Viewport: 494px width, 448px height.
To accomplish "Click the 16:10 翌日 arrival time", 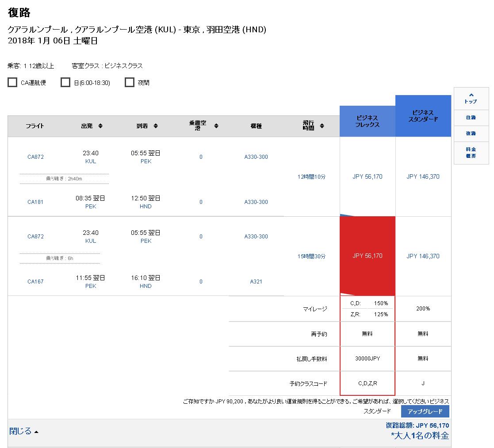I will pos(146,278).
